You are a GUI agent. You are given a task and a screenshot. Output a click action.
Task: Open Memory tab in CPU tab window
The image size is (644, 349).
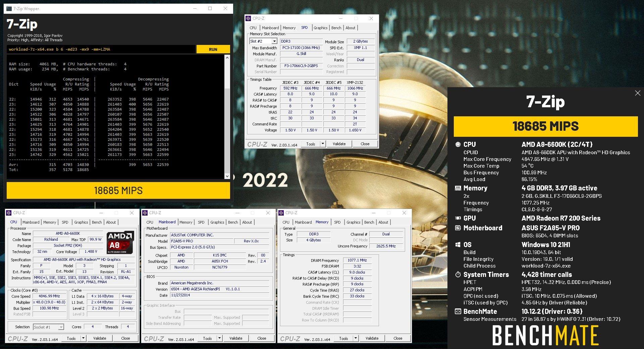[50, 222]
